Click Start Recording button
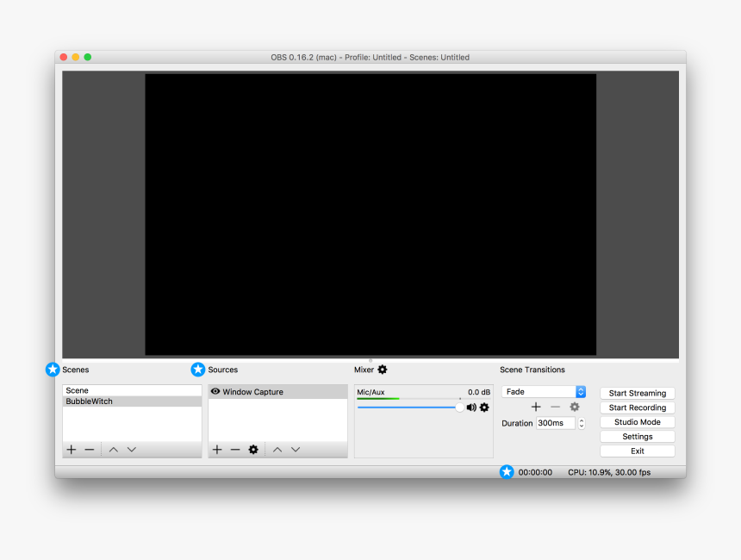The height and width of the screenshot is (560, 741). click(637, 408)
